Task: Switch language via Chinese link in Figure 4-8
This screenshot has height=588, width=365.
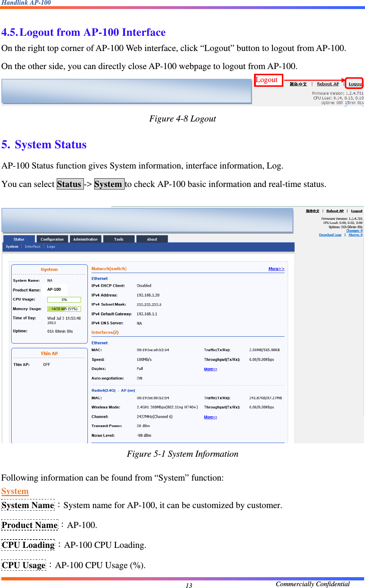Action: point(298,84)
